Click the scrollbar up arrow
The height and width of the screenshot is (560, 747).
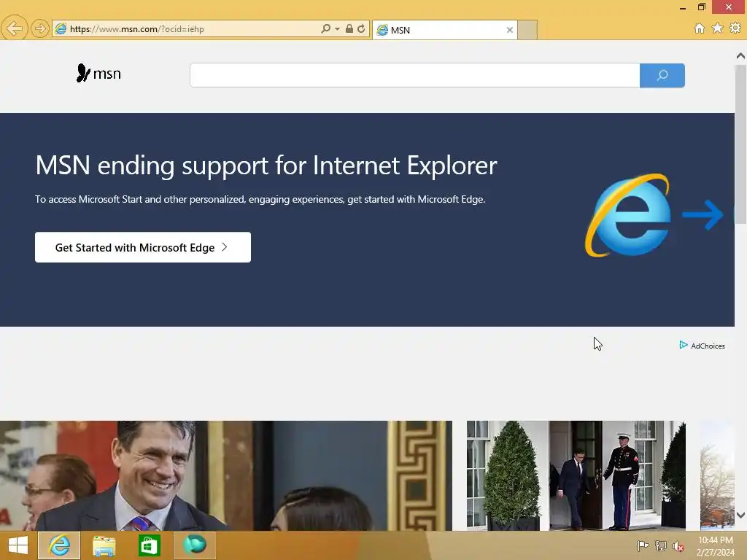pos(740,56)
